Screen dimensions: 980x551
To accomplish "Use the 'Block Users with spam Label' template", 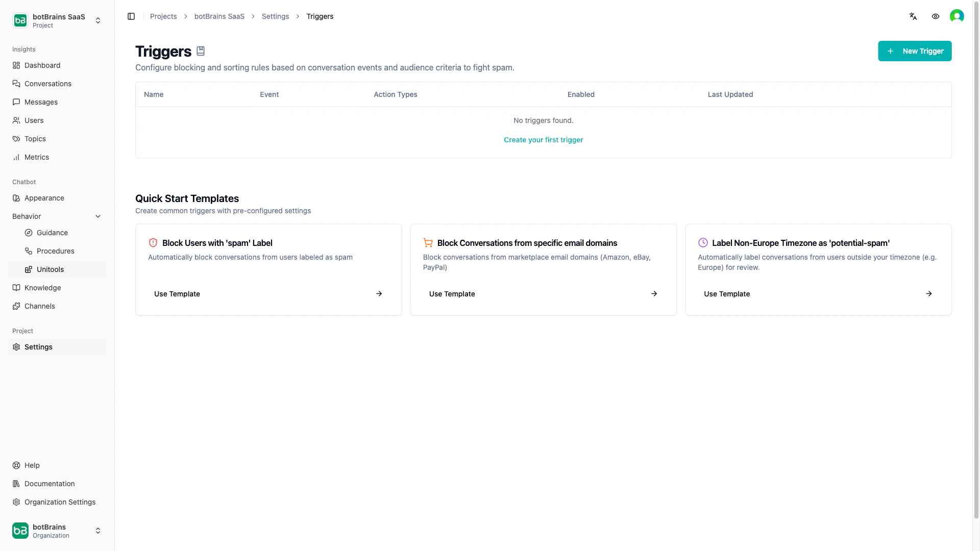I will pos(177,293).
